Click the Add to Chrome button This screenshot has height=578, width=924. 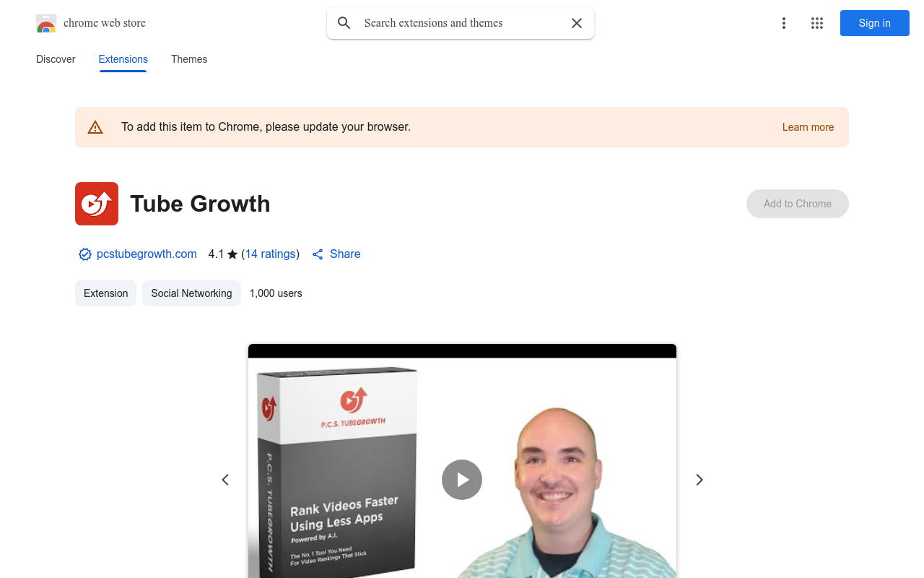(797, 204)
